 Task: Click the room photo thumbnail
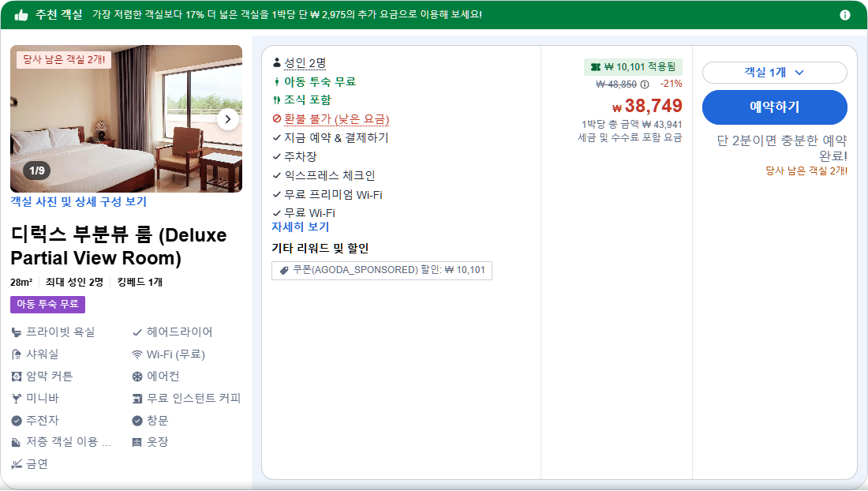pos(126,118)
